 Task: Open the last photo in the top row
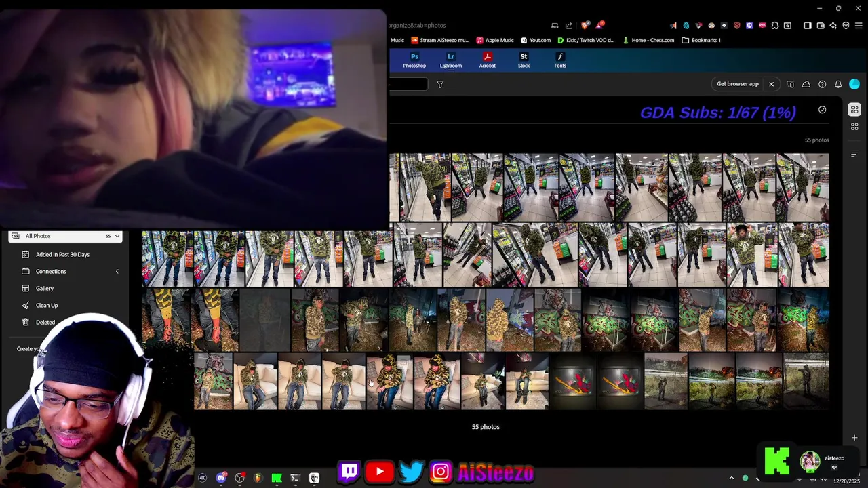pos(802,188)
